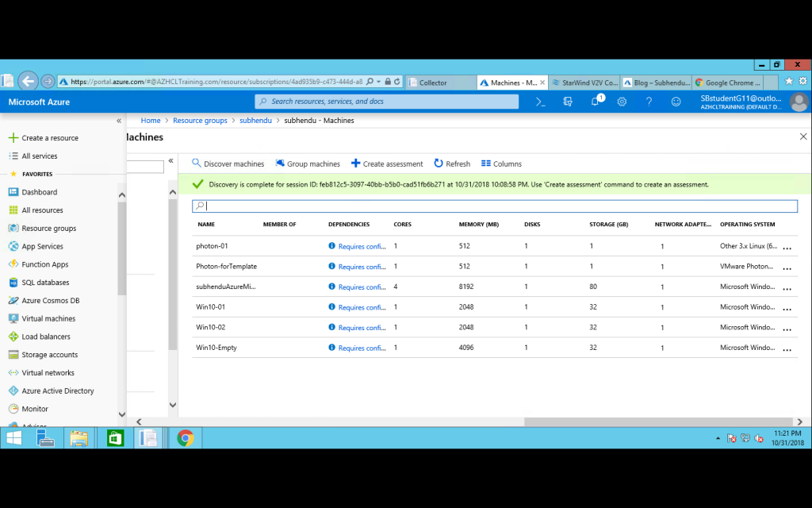The image size is (812, 508).
Task: Open more options for Win10-02 row
Action: tap(787, 329)
